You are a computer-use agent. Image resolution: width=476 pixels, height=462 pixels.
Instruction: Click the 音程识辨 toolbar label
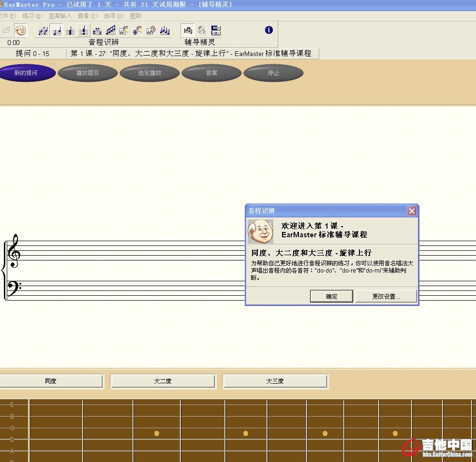(103, 42)
